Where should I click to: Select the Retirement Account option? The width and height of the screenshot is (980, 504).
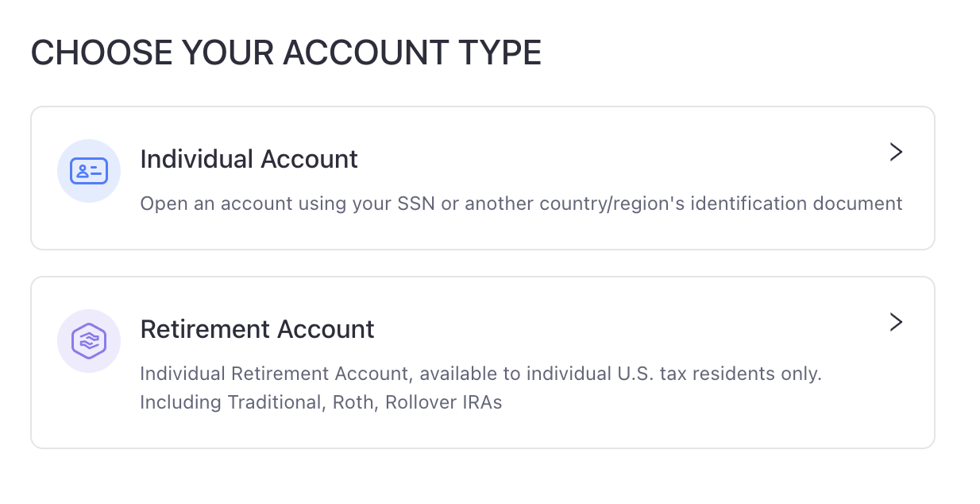click(483, 362)
